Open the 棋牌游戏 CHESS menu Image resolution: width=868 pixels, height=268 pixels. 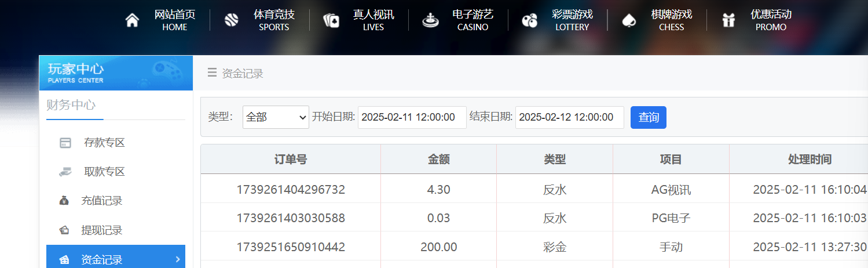[x=672, y=20]
